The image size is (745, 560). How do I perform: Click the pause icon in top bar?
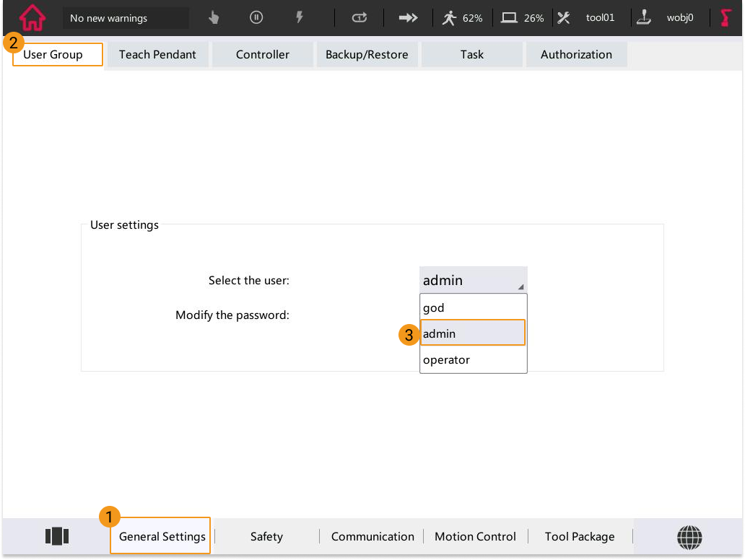pyautogui.click(x=256, y=18)
